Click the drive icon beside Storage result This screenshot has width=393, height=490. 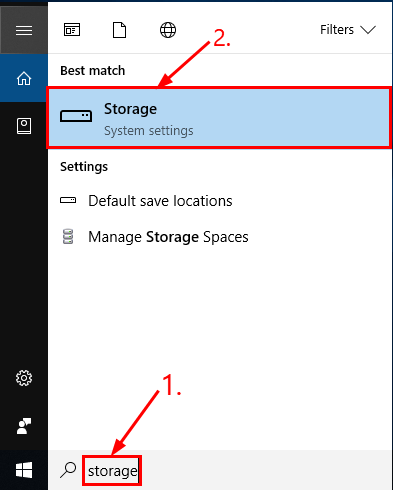pos(76,116)
